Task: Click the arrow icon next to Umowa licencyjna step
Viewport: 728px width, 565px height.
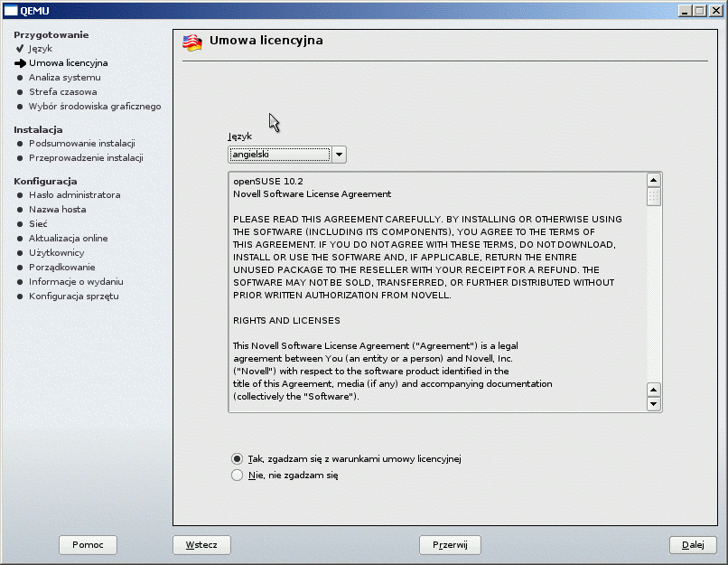Action: [x=20, y=63]
